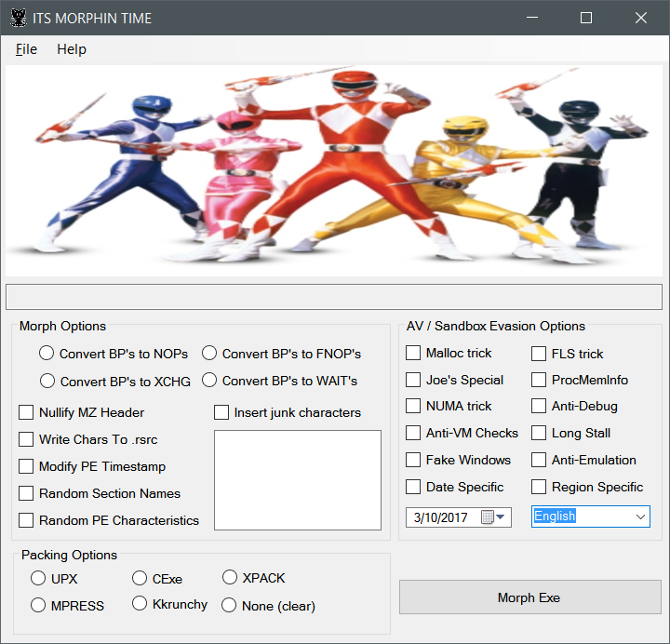Image resolution: width=670 pixels, height=644 pixels.
Task: Select the UPX packing option
Action: [38, 578]
